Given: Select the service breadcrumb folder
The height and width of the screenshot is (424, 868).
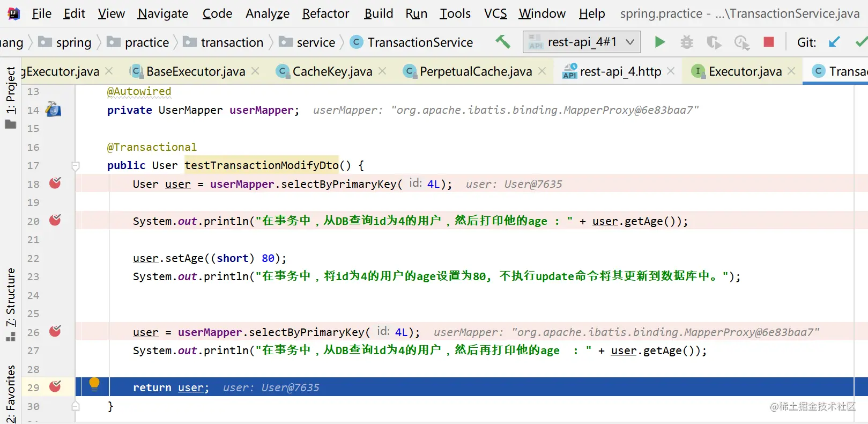Looking at the screenshot, I should click(307, 42).
